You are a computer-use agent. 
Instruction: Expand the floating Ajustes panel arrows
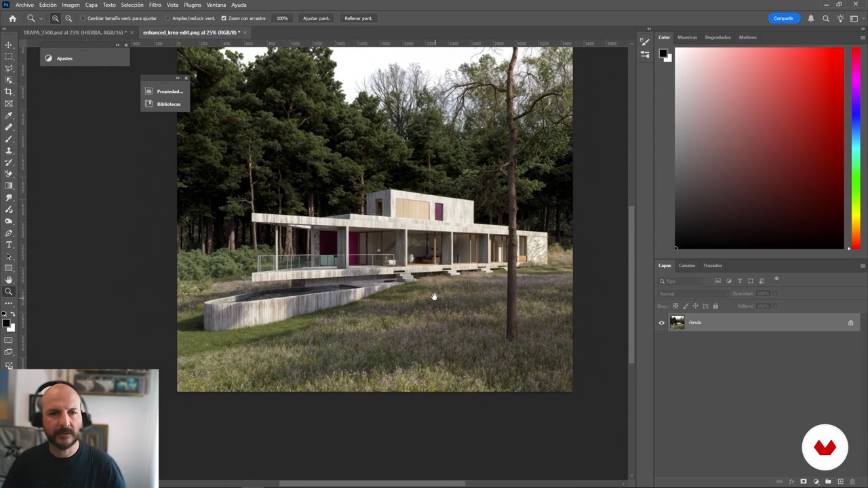coord(117,45)
